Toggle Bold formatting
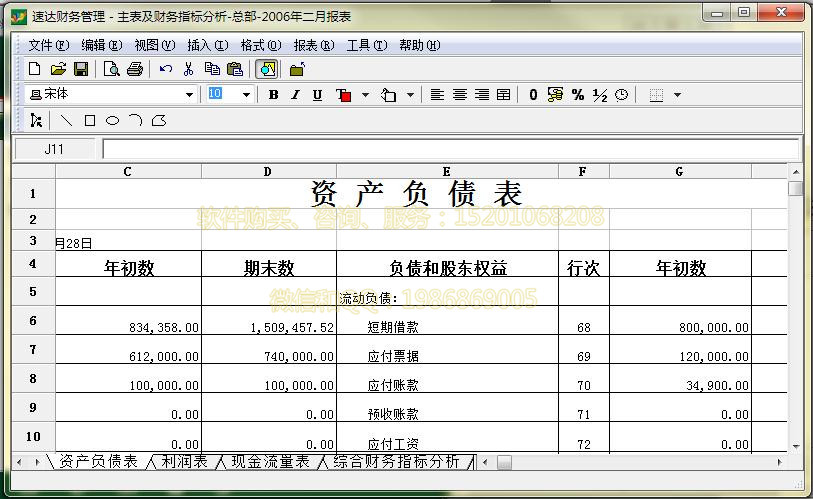The height and width of the screenshot is (499, 813). pos(273,95)
